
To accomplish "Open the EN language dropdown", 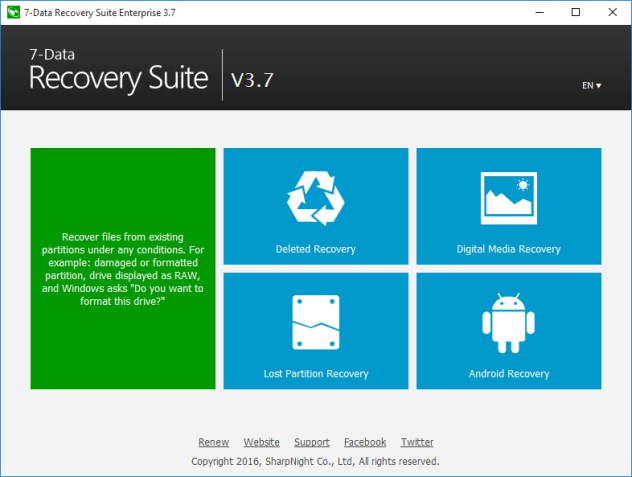I will pyautogui.click(x=591, y=85).
